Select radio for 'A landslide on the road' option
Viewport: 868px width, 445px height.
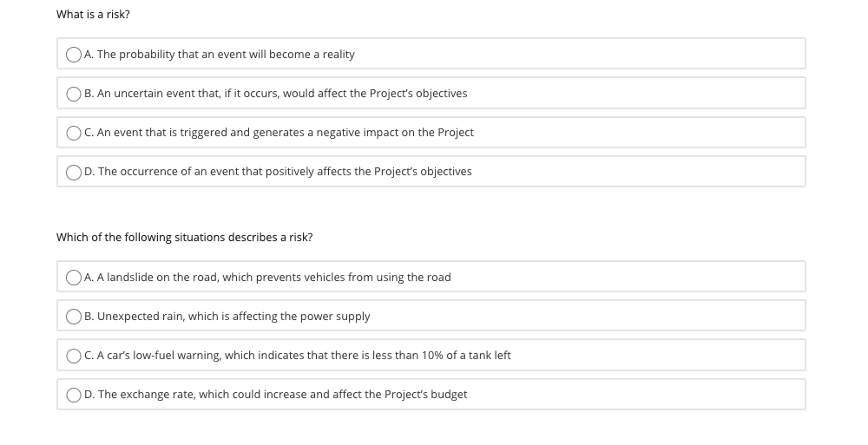pyautogui.click(x=74, y=278)
